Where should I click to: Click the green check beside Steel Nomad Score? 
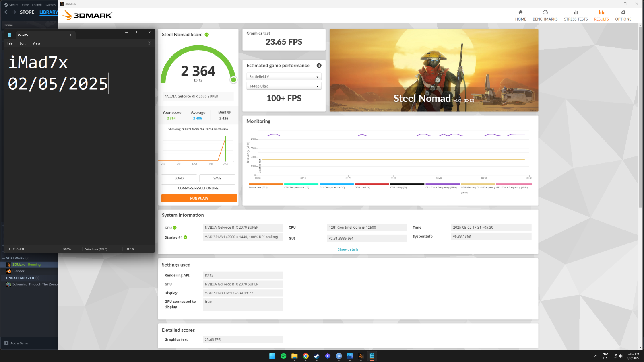coord(207,35)
